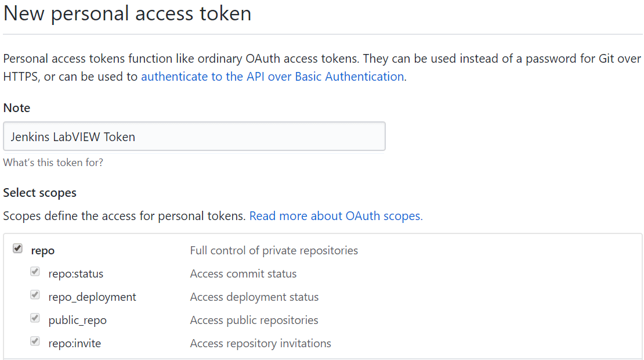644x360 pixels.
Task: Click the Access public repositories description
Action: tap(254, 319)
